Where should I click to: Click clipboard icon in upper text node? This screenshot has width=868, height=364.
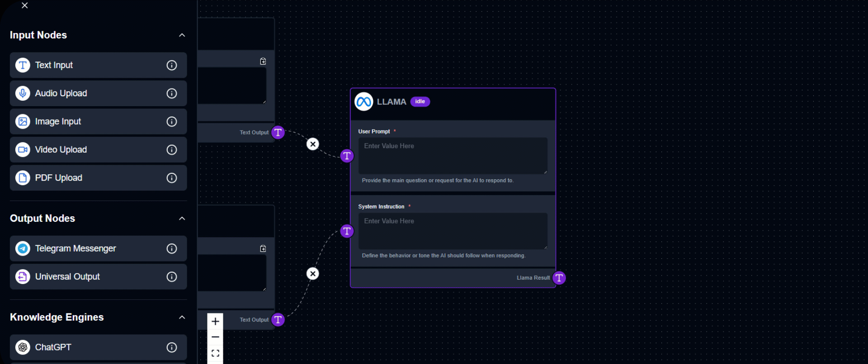tap(263, 61)
